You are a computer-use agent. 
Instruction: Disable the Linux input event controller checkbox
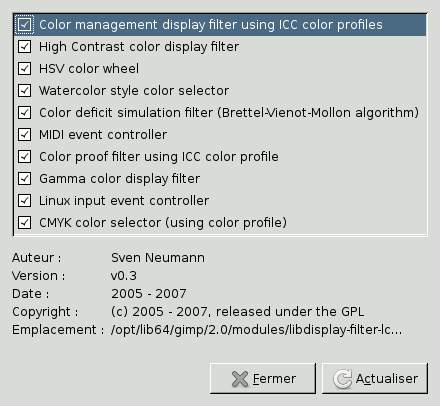coord(24,201)
